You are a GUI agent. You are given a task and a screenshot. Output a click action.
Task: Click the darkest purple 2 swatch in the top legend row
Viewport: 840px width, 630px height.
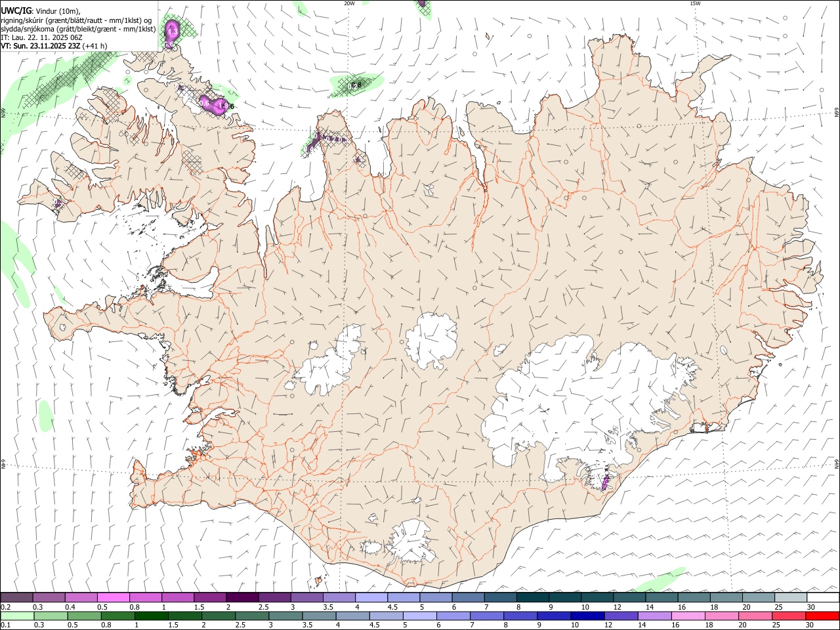[x=242, y=598]
